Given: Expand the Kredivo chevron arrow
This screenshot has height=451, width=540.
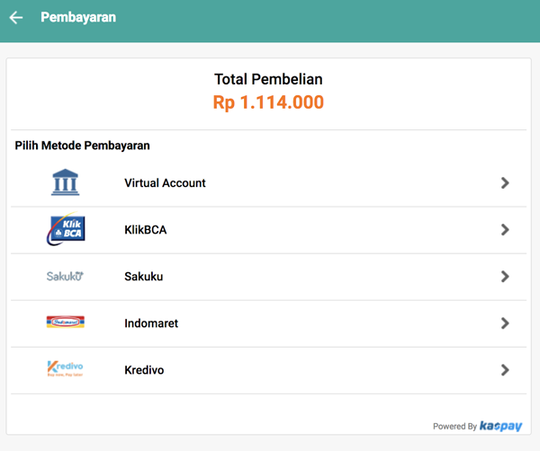Looking at the screenshot, I should coord(505,370).
